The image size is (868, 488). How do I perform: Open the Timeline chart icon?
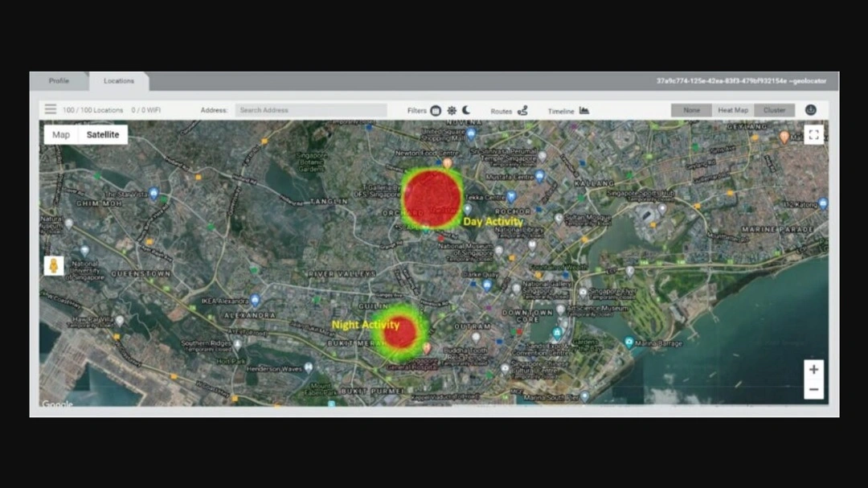pyautogui.click(x=583, y=110)
